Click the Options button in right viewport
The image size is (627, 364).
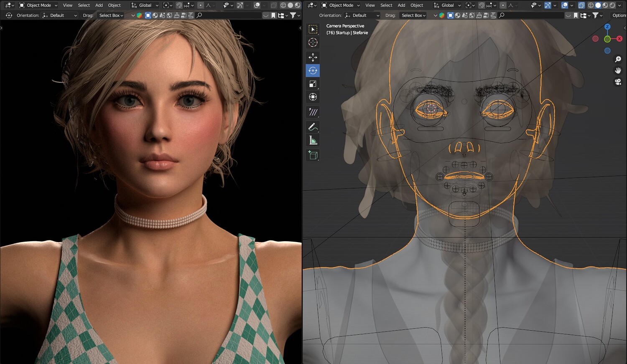click(x=619, y=15)
